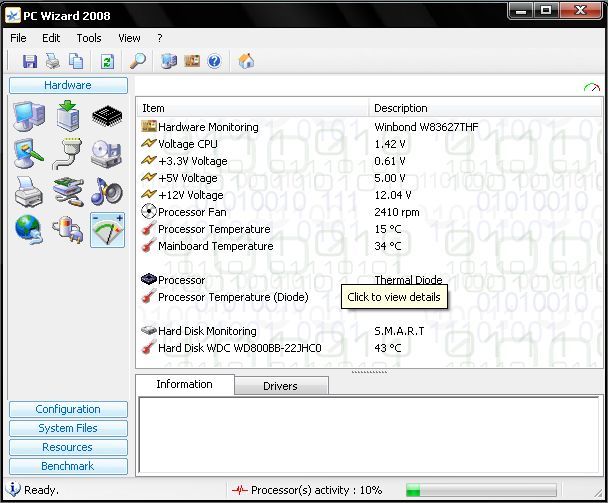
Task: Click the orange board toolbar icon
Action: pos(192,61)
